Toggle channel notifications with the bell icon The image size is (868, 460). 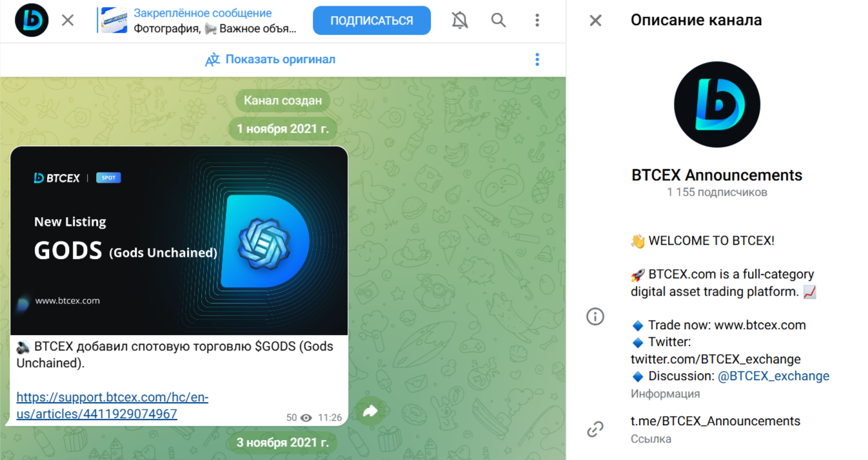(x=460, y=21)
